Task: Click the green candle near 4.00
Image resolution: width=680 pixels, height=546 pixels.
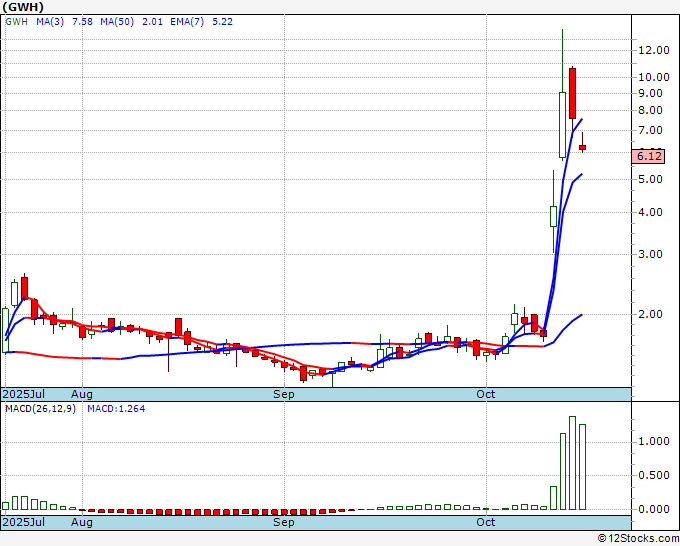Action: [x=553, y=216]
